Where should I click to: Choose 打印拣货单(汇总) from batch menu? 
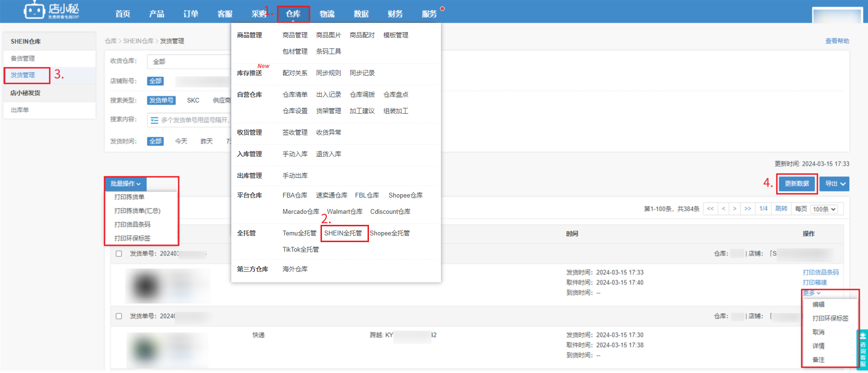point(137,211)
